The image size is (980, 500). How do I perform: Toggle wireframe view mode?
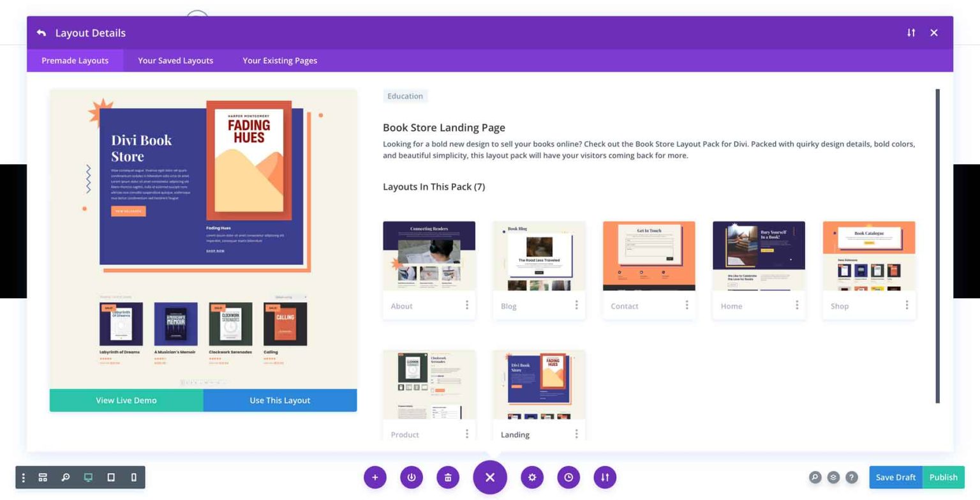[x=42, y=477]
